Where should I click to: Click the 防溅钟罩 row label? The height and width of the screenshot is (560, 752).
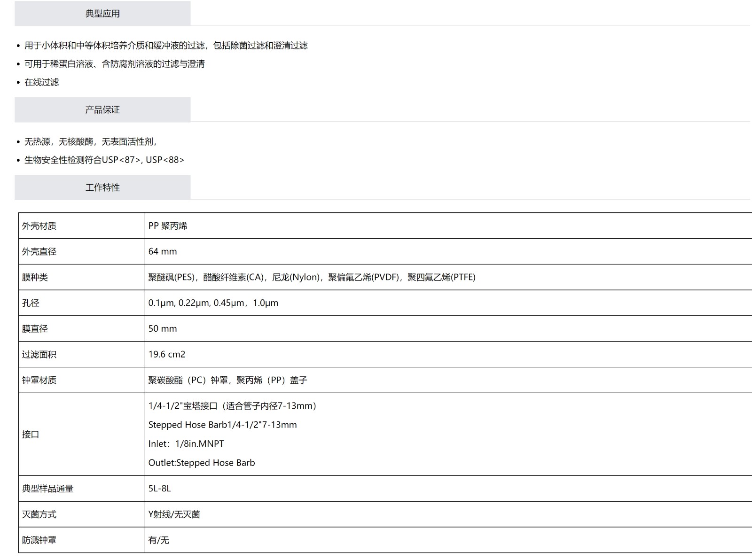point(39,540)
